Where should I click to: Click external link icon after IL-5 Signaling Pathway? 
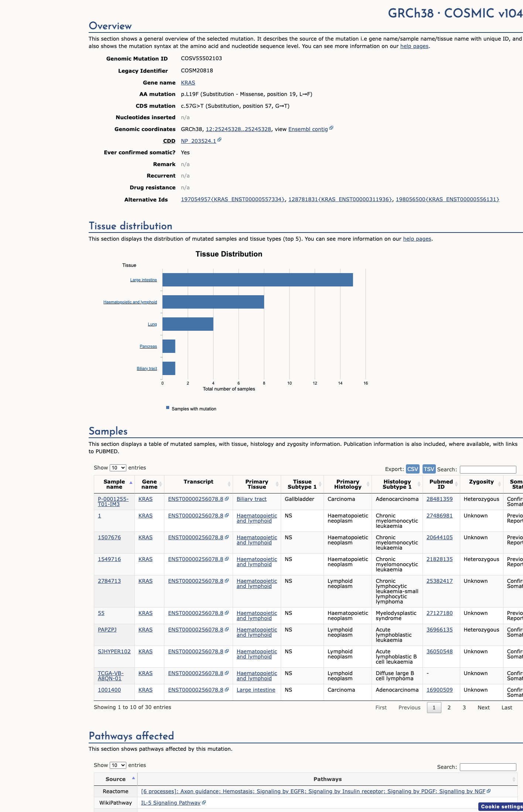tap(204, 802)
